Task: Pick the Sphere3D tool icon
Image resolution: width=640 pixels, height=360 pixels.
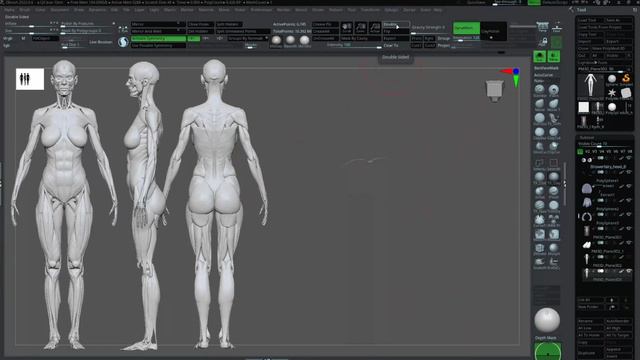Action: (611, 80)
